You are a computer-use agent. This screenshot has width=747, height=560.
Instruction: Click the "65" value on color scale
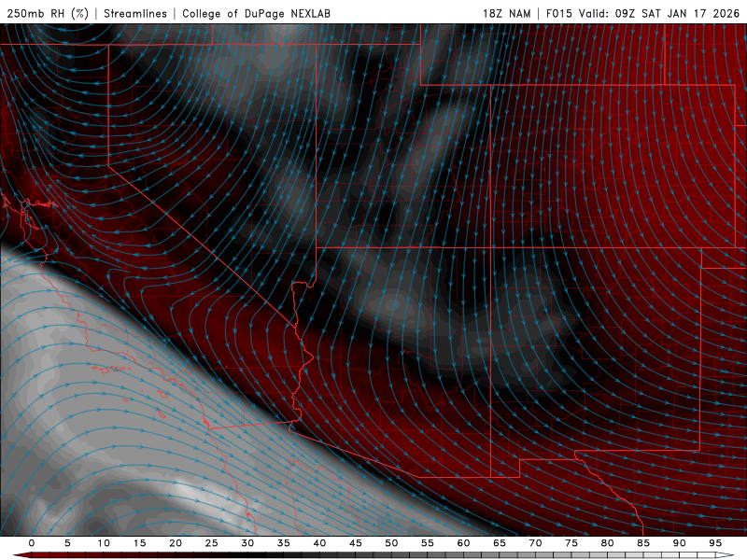point(500,543)
